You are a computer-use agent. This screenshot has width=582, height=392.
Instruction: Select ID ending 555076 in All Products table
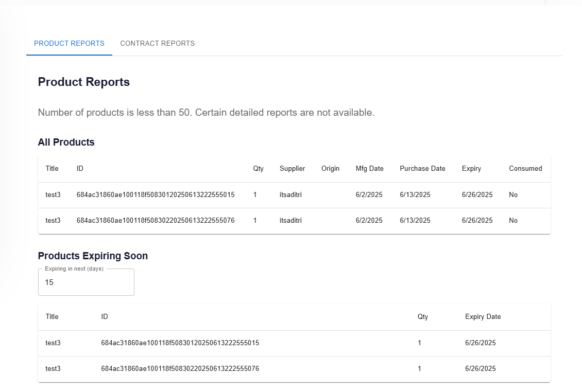click(156, 220)
